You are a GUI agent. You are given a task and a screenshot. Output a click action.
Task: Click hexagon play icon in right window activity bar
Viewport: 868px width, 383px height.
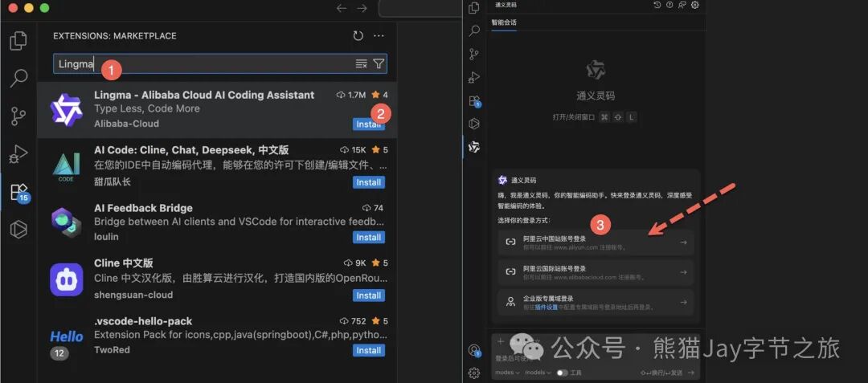(x=474, y=124)
